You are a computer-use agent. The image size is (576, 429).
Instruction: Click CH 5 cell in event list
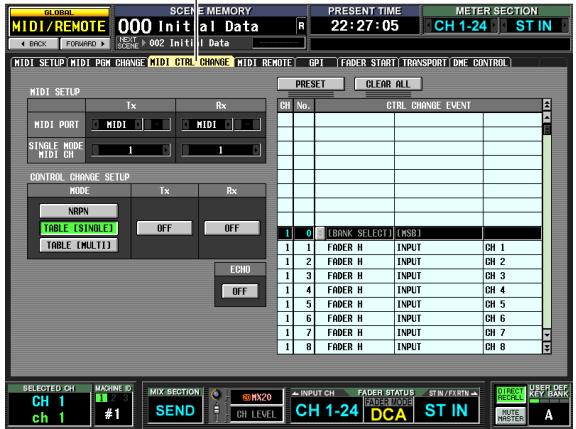512,304
